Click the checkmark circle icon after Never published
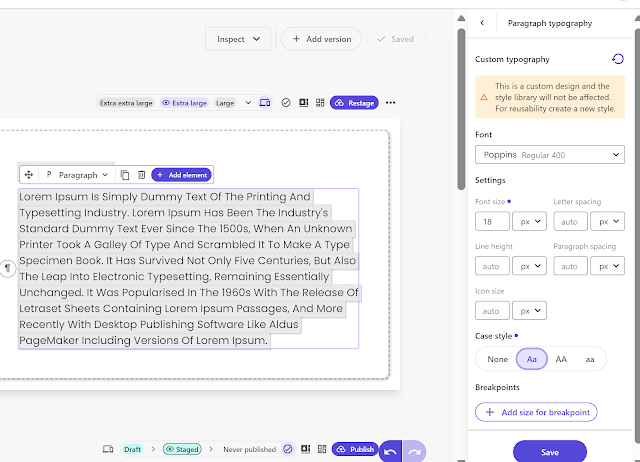Image resolution: width=640 pixels, height=462 pixels. click(x=288, y=449)
